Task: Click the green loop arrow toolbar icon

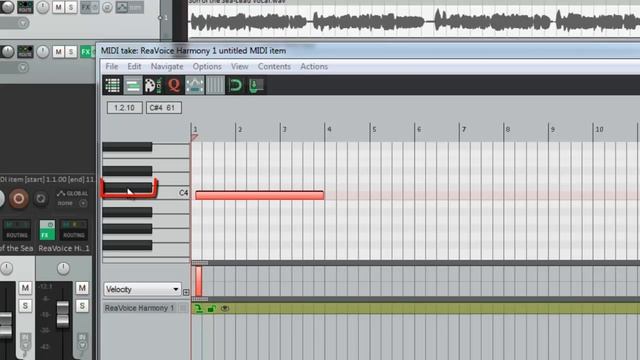Action: click(235, 85)
